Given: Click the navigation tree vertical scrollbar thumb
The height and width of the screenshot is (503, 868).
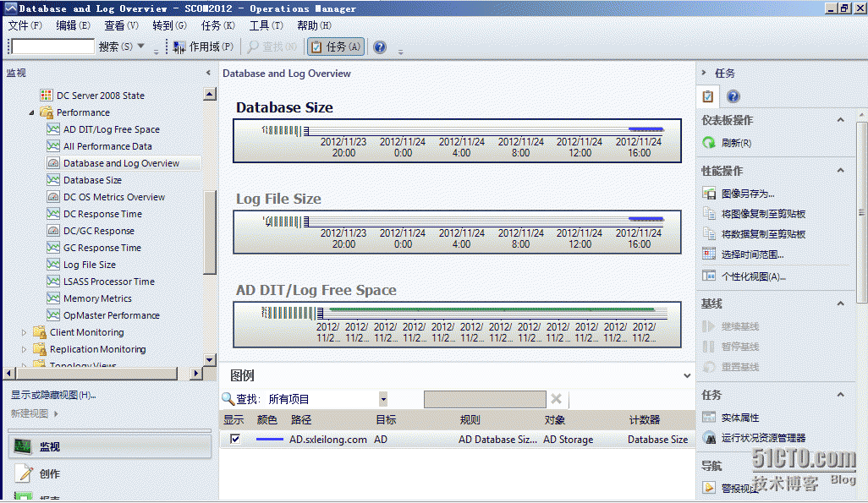Looking at the screenshot, I should (x=209, y=232).
